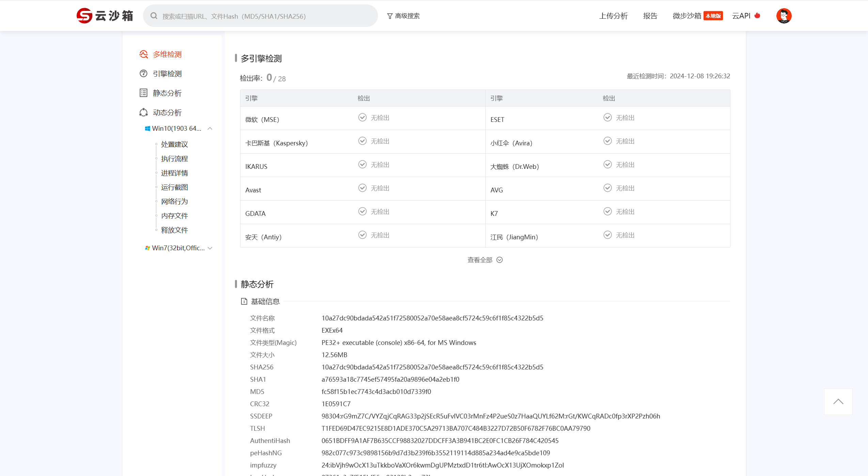Image resolution: width=868 pixels, height=476 pixels.
Task: Click the SHA1 value a76593a18c...
Action: pyautogui.click(x=390, y=380)
